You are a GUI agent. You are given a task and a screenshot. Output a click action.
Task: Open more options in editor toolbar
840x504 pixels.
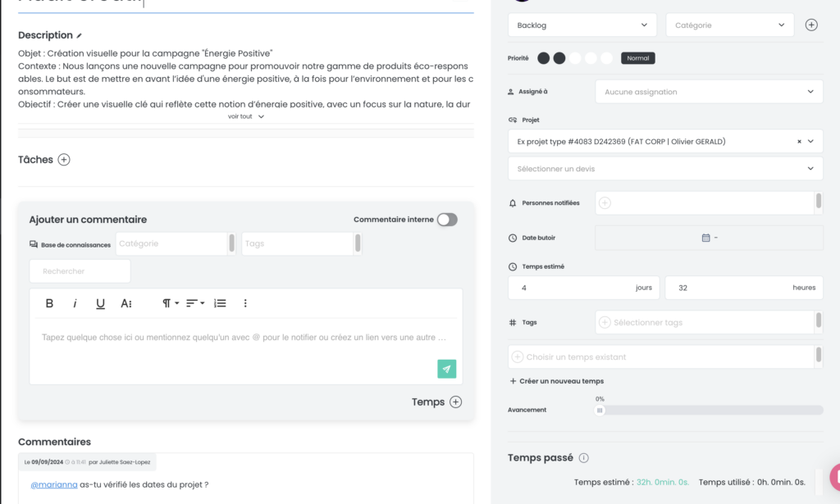point(245,303)
